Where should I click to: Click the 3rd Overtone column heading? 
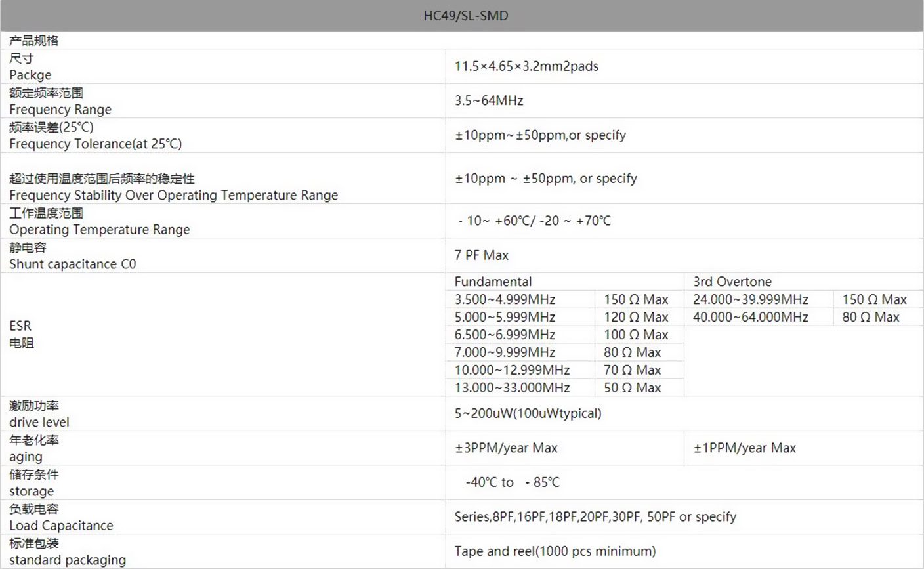click(x=732, y=282)
